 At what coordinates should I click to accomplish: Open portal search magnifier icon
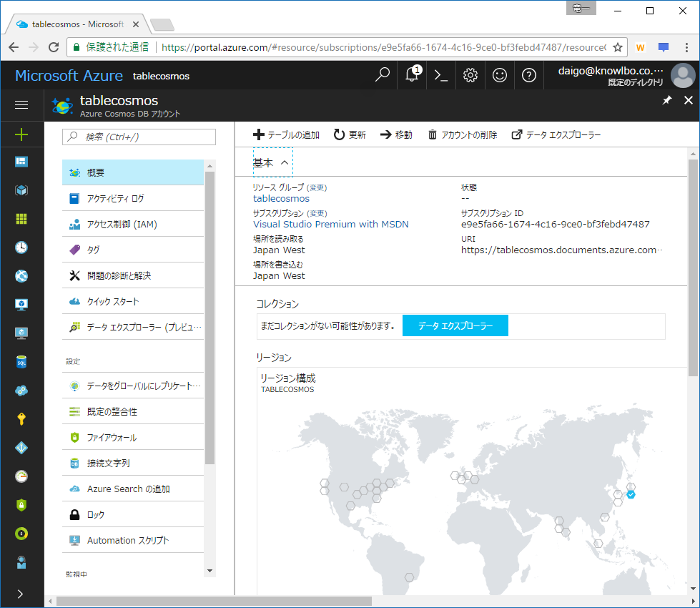click(382, 75)
